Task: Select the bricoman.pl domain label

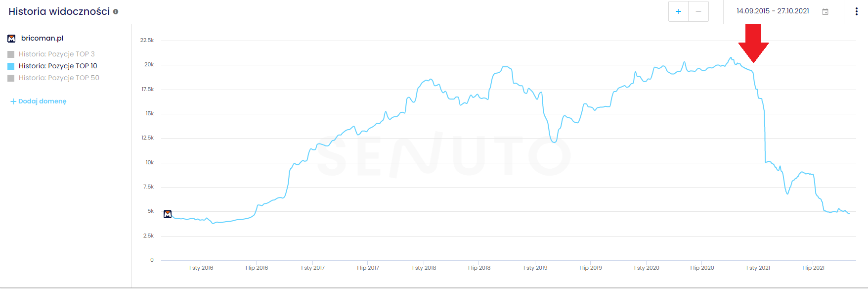Action: click(x=42, y=38)
